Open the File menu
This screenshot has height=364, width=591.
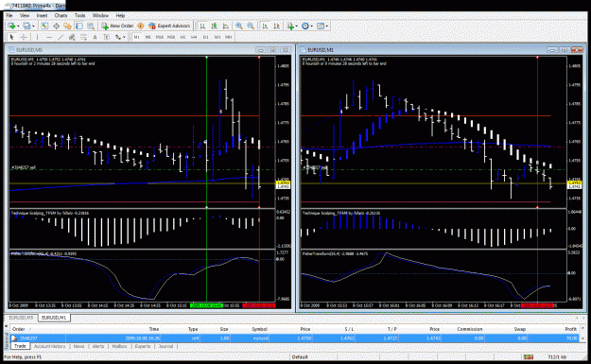coord(9,15)
